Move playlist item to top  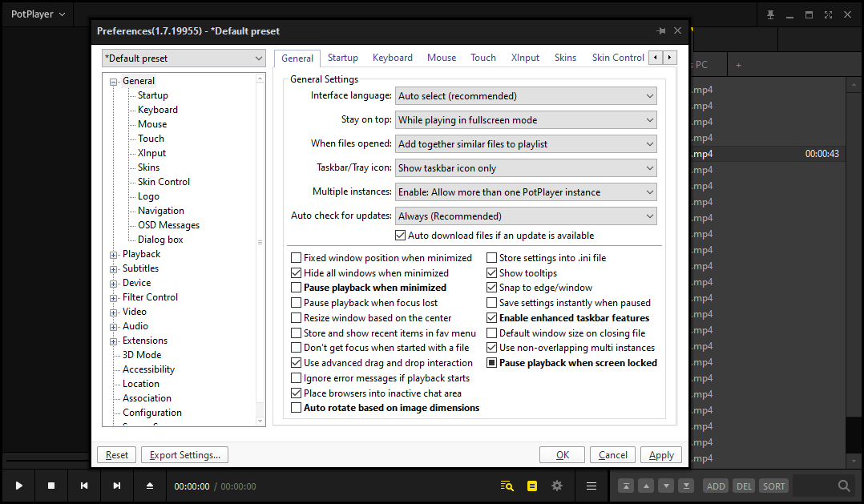tap(626, 486)
